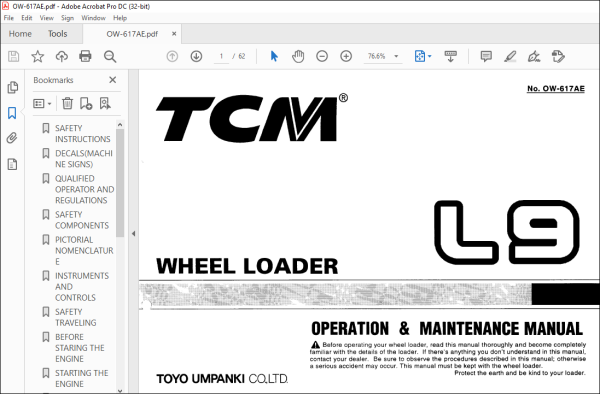Select the Hand pan tool
600x394 pixels.
pyautogui.click(x=298, y=56)
